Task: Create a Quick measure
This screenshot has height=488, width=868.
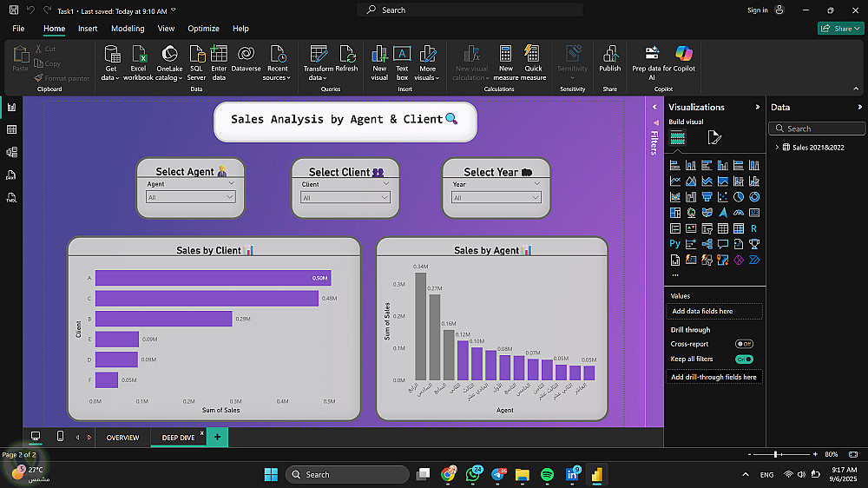Action: pyautogui.click(x=533, y=63)
